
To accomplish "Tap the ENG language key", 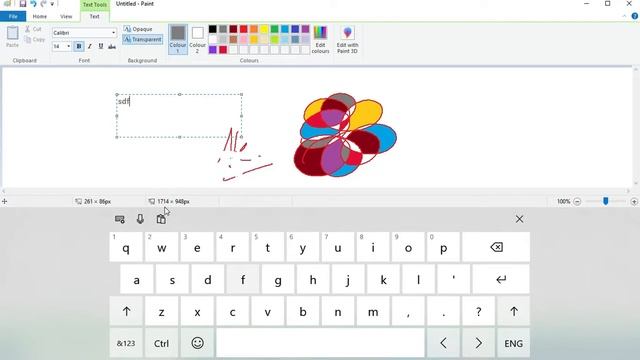I will click(513, 343).
